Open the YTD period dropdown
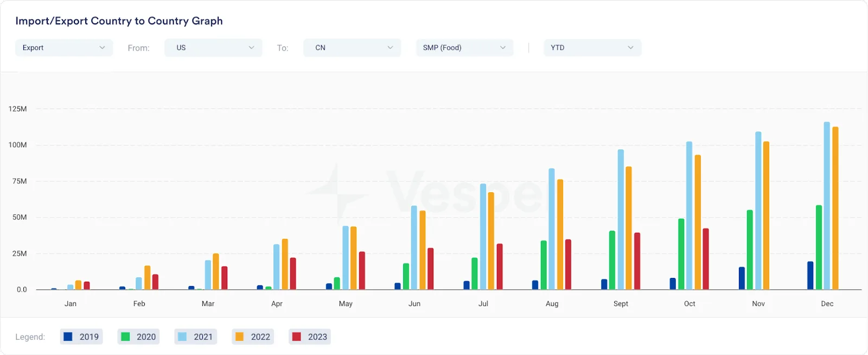868x355 pixels. coord(592,48)
